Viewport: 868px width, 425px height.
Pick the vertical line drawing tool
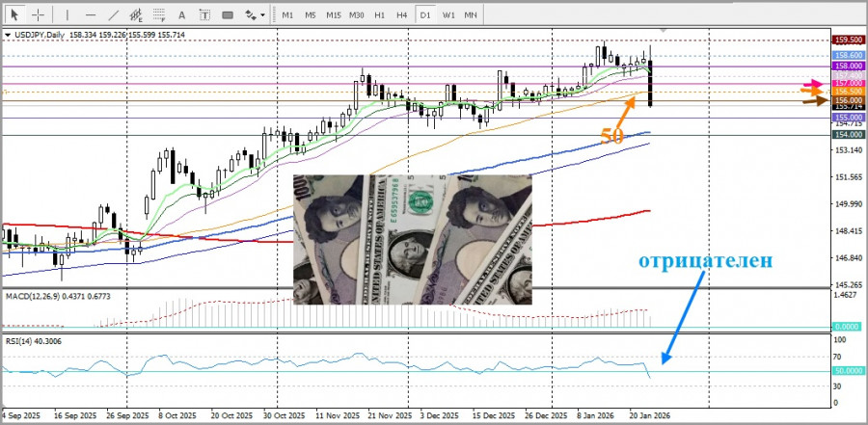tap(67, 14)
